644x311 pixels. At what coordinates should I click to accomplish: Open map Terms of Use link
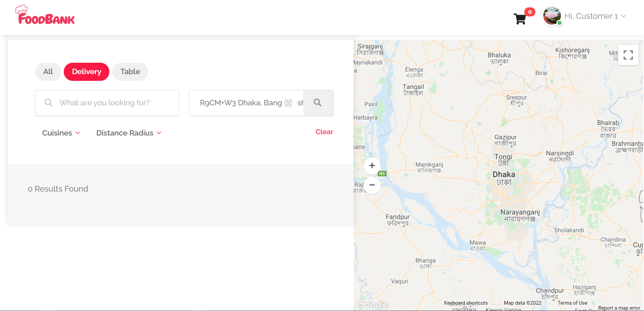click(573, 303)
